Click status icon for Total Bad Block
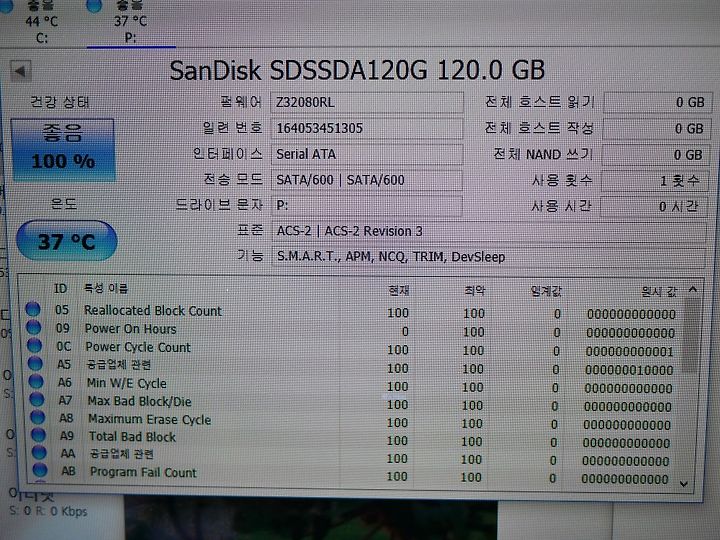The height and width of the screenshot is (540, 720). click(39, 434)
